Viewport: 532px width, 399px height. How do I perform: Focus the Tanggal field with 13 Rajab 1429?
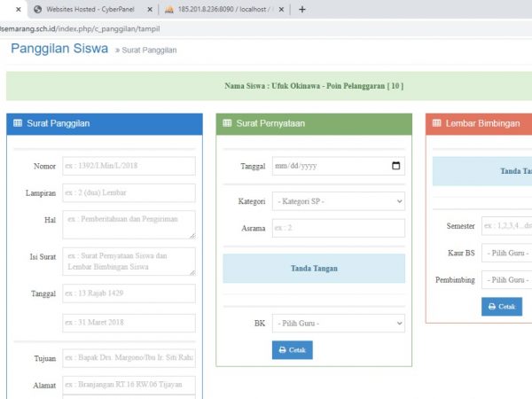point(129,293)
